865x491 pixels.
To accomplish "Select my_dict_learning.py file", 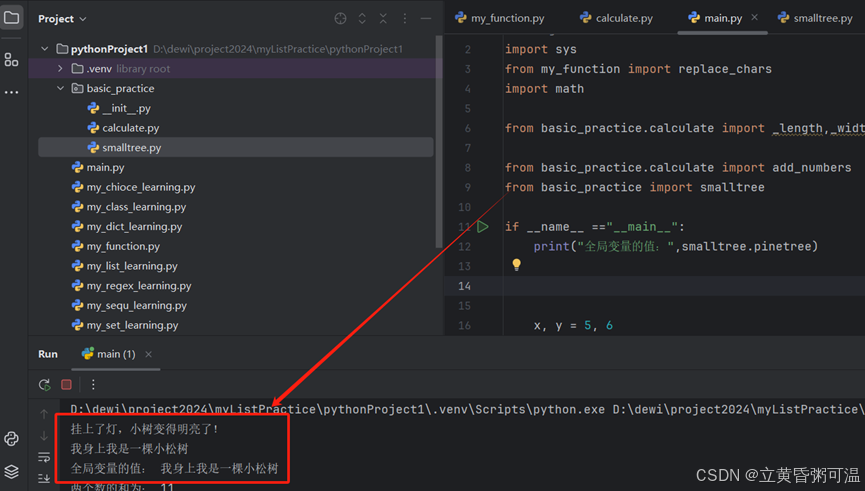I will pyautogui.click(x=127, y=227).
